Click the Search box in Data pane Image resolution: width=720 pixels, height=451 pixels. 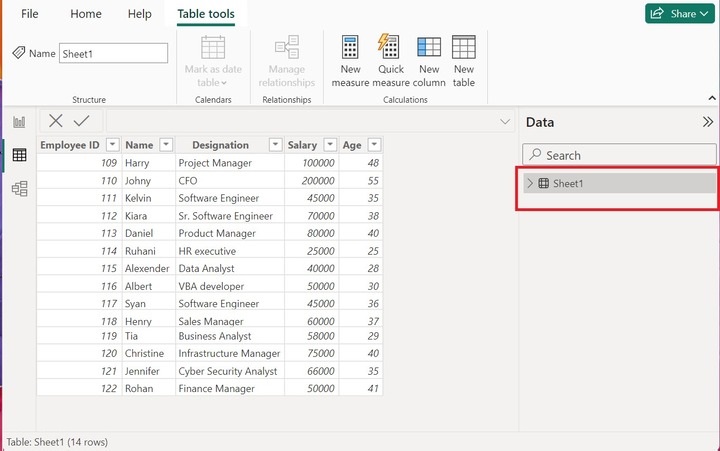619,155
